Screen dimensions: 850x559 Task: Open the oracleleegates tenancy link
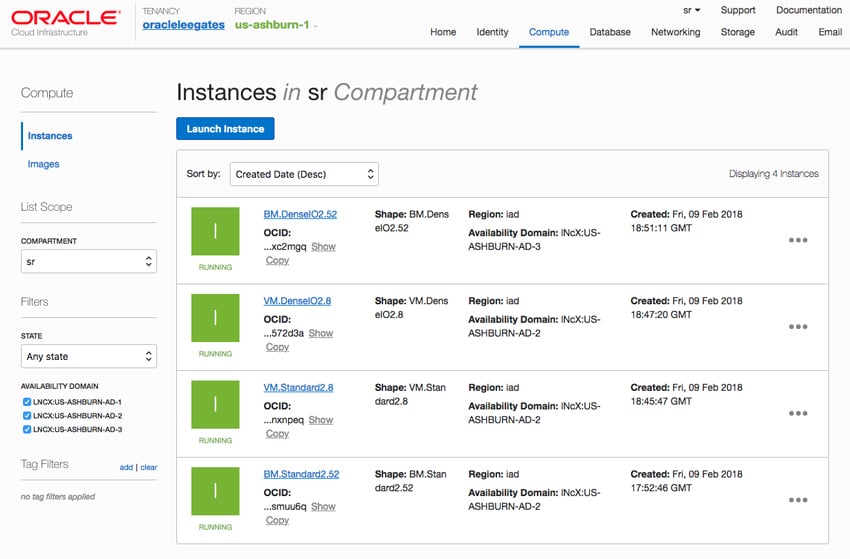pyautogui.click(x=183, y=24)
